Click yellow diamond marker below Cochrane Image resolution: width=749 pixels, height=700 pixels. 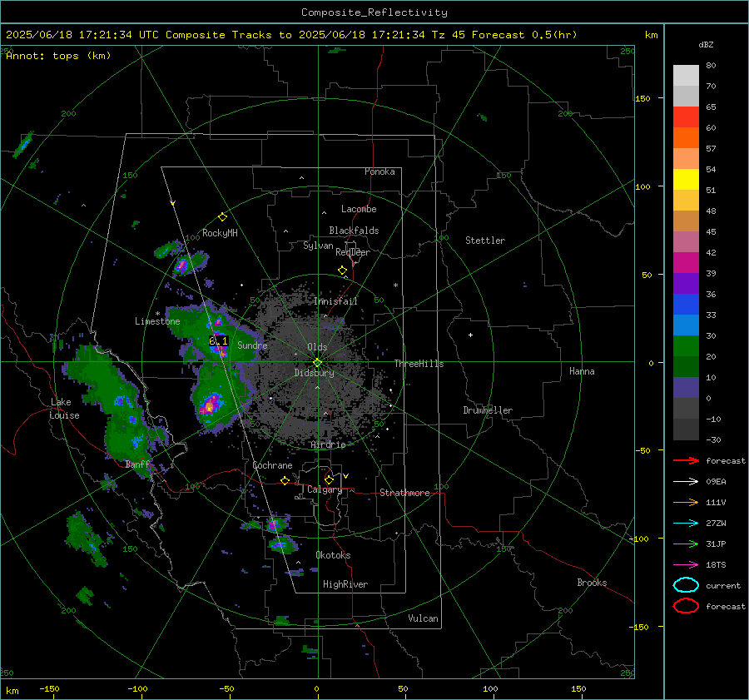point(285,481)
